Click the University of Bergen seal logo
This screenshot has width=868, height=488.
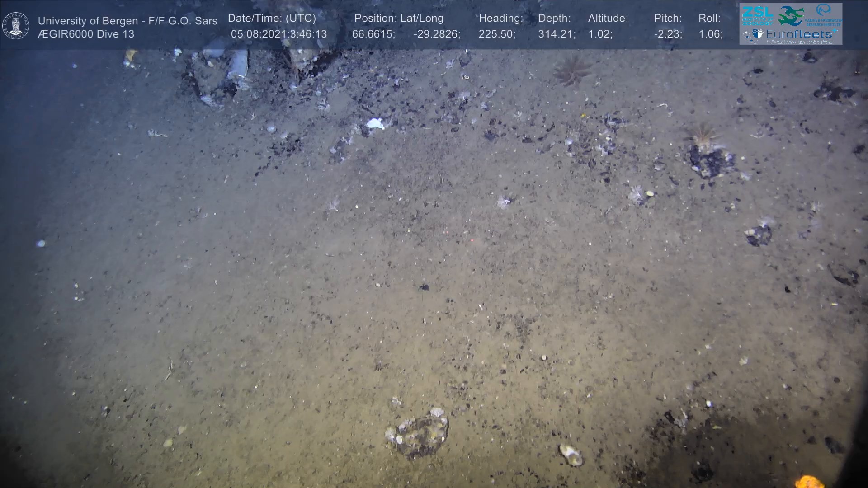click(x=16, y=26)
